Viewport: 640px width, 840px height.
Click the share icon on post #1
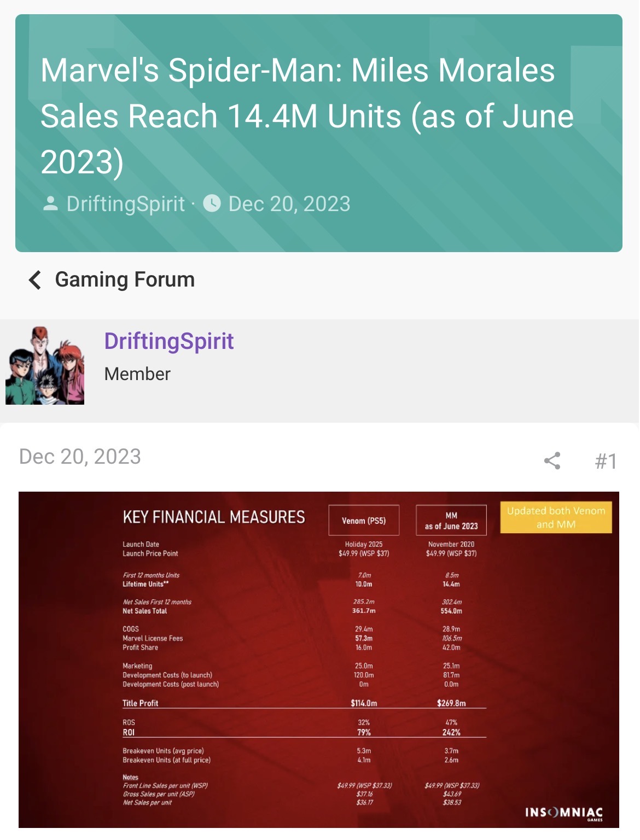(552, 461)
